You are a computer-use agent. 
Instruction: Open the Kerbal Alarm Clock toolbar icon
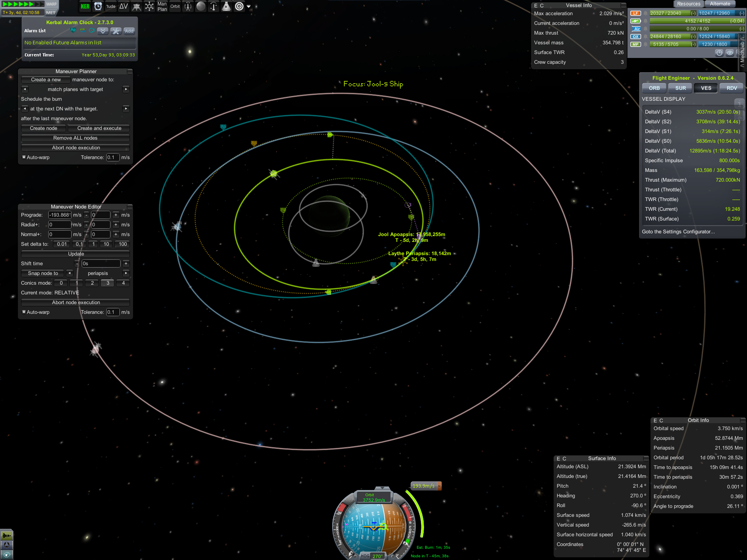click(x=98, y=6)
